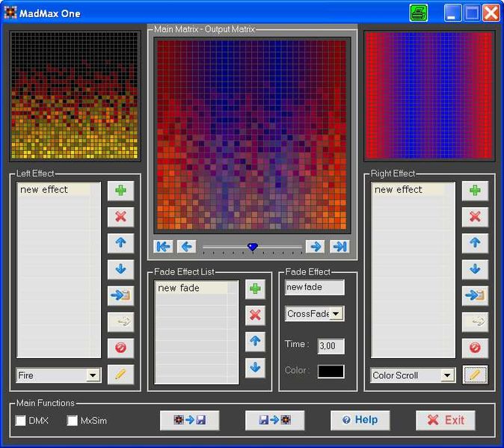Jump crossfader fully left with first arrow
Image resolution: width=504 pixels, height=448 pixels.
click(163, 247)
